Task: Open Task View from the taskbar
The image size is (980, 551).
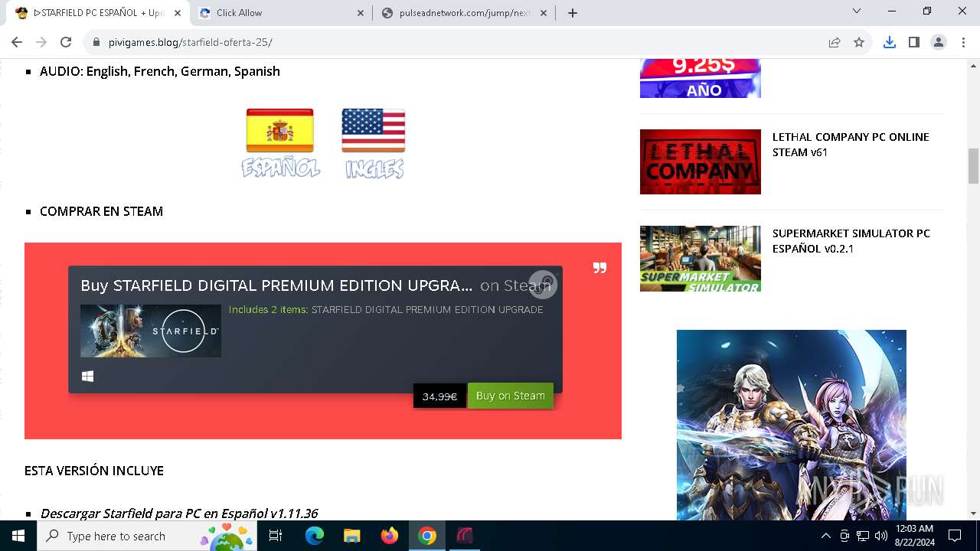Action: (x=276, y=536)
